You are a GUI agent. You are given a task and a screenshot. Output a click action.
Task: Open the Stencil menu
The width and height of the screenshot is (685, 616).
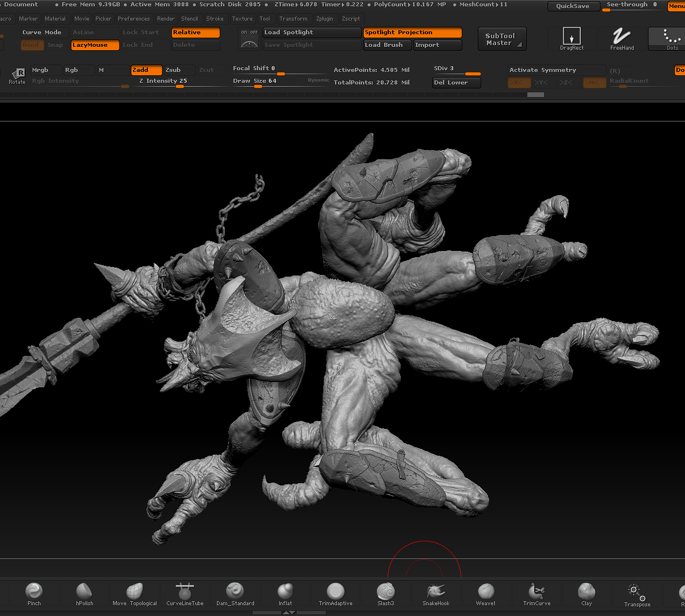coord(190,19)
